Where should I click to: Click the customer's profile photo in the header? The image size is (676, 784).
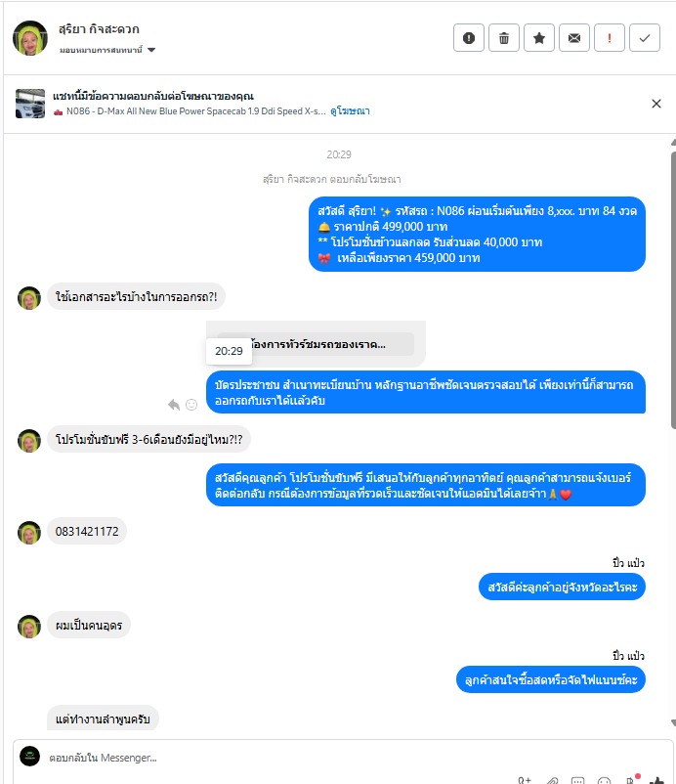click(30, 38)
